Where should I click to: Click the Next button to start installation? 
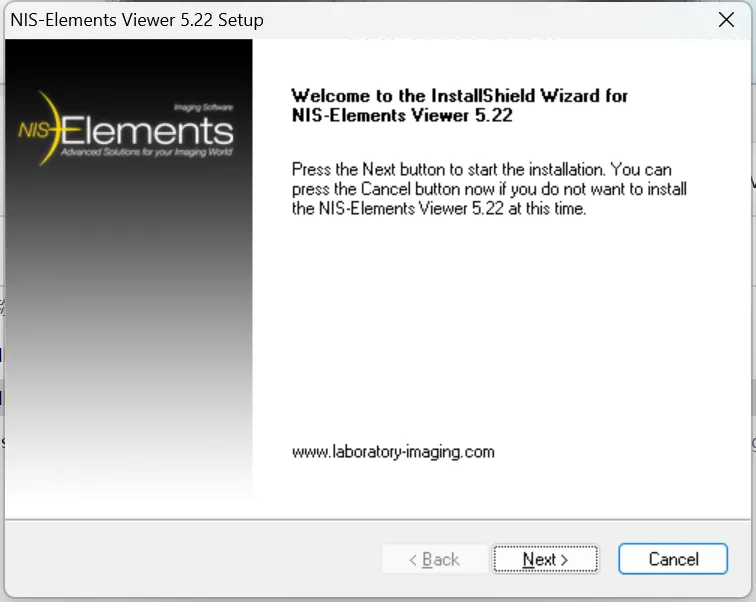[x=545, y=559]
